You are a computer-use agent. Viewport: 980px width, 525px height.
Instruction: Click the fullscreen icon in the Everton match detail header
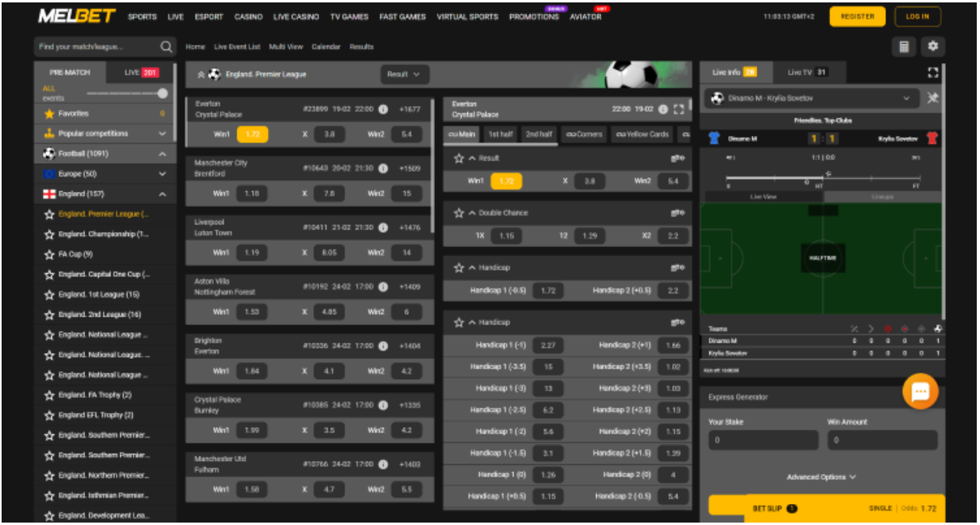[679, 109]
